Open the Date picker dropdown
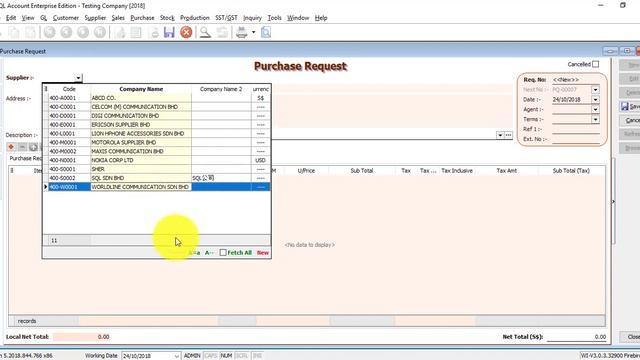The image size is (640, 360). click(596, 100)
